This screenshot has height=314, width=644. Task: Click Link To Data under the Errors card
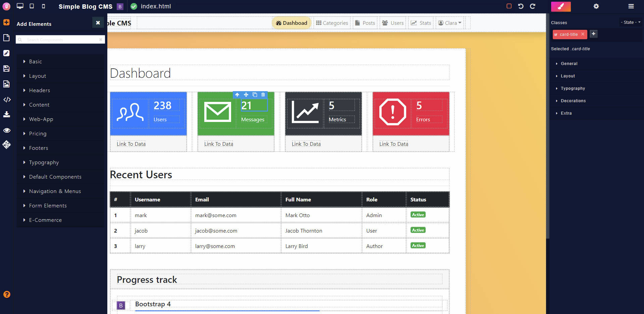[393, 144]
